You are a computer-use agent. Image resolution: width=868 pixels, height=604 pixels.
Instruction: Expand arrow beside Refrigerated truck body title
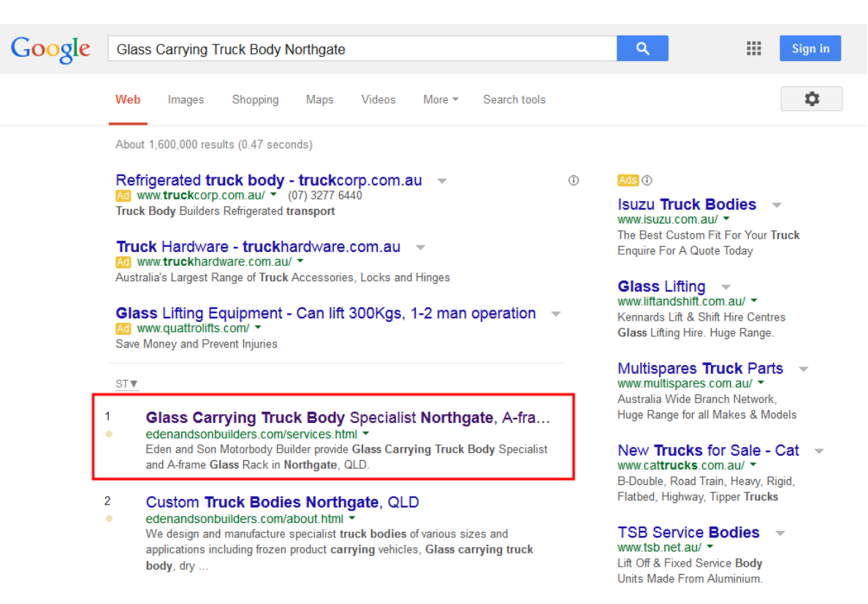pos(442,181)
